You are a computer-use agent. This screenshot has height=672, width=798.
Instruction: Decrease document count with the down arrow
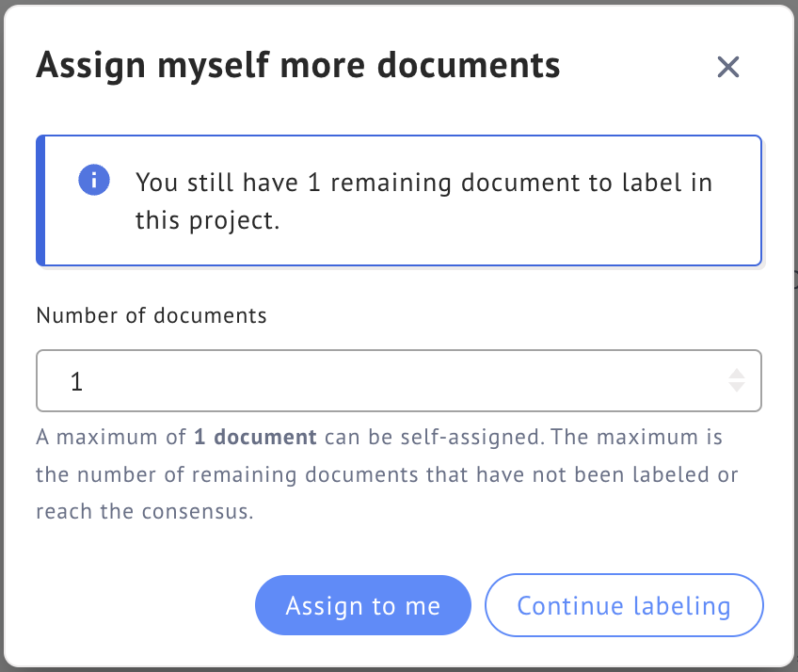pyautogui.click(x=737, y=388)
